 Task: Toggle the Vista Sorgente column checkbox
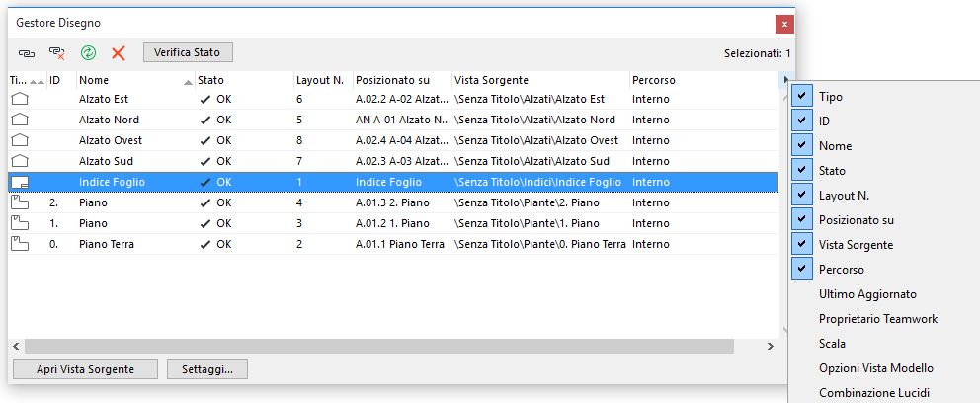click(801, 244)
